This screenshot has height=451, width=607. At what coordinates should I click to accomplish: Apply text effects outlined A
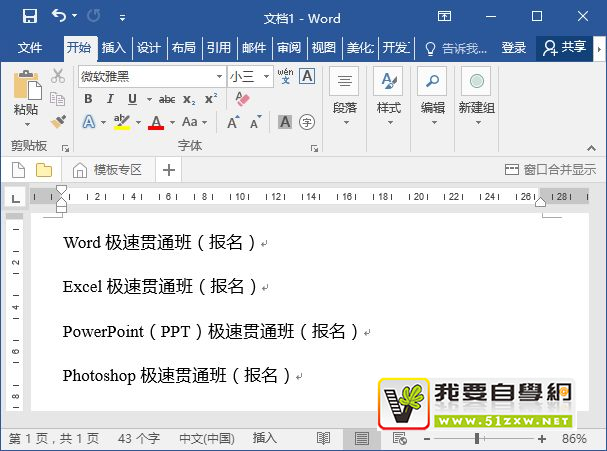[89, 122]
